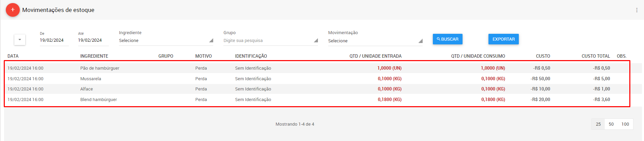Show 100 results per page
Screen dimensions: 644x141
click(x=625, y=124)
